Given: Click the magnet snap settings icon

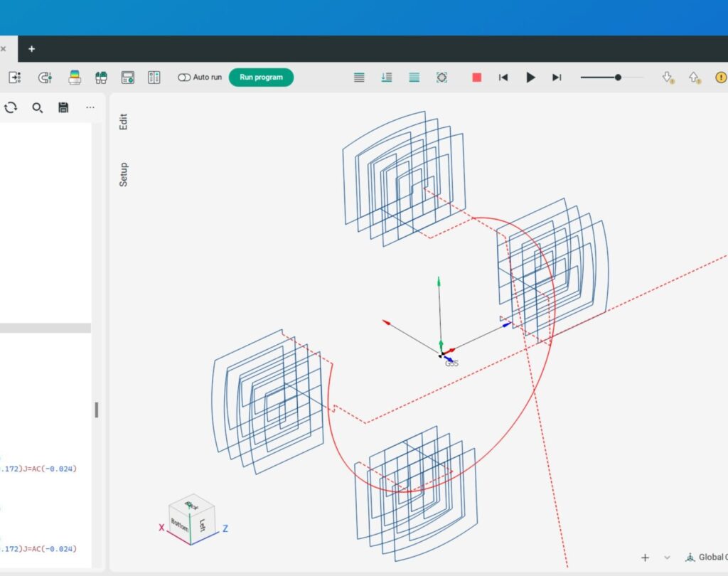Looking at the screenshot, I should pyautogui.click(x=45, y=78).
